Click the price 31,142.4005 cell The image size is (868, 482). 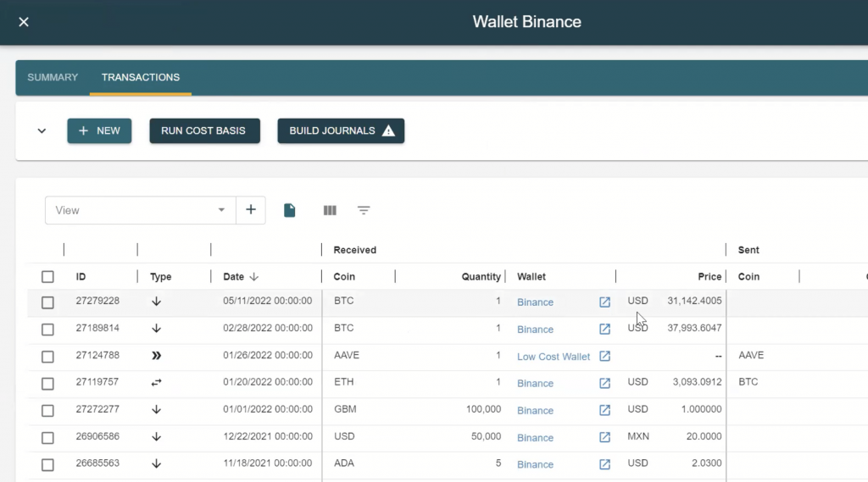[x=694, y=301]
